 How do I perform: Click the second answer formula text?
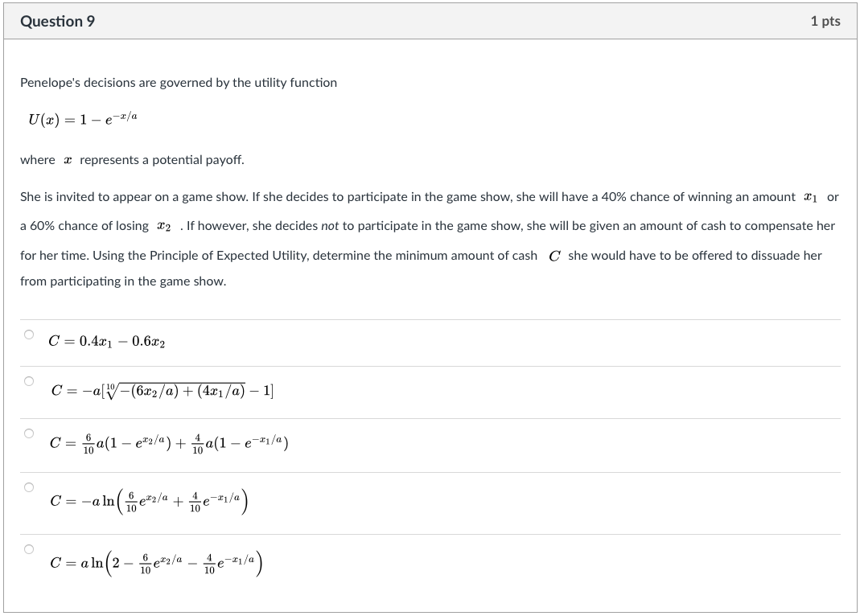point(161,389)
